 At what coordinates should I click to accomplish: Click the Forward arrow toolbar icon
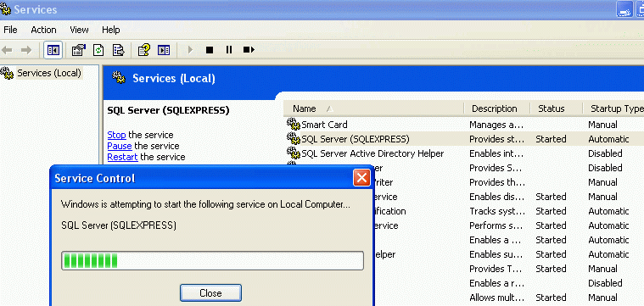pyautogui.click(x=25, y=50)
